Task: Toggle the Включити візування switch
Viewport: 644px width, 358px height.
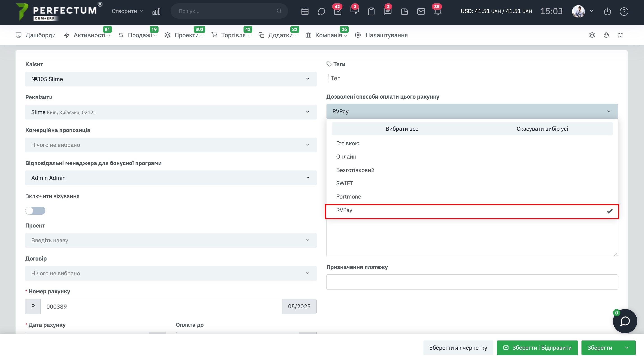Action: point(35,211)
